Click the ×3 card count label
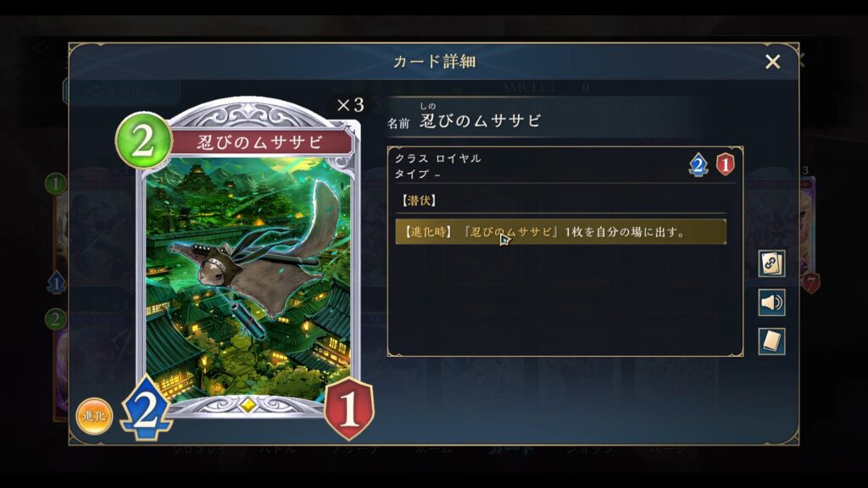 [x=350, y=104]
